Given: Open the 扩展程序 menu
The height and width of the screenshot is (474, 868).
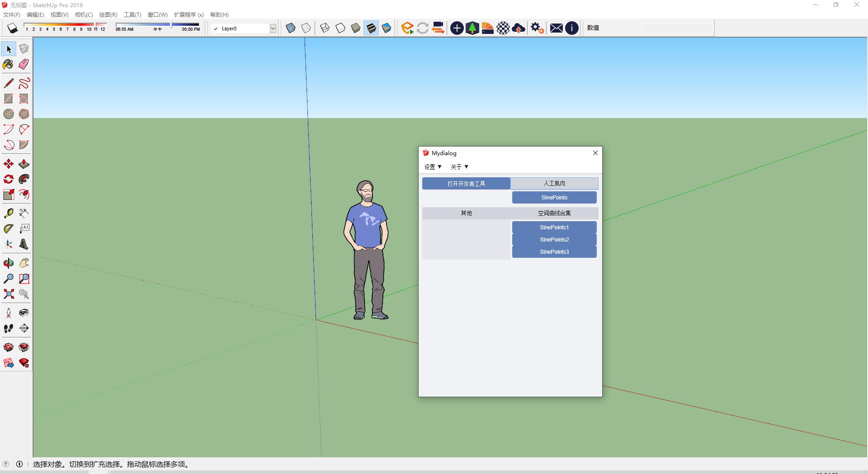Looking at the screenshot, I should pyautogui.click(x=189, y=14).
